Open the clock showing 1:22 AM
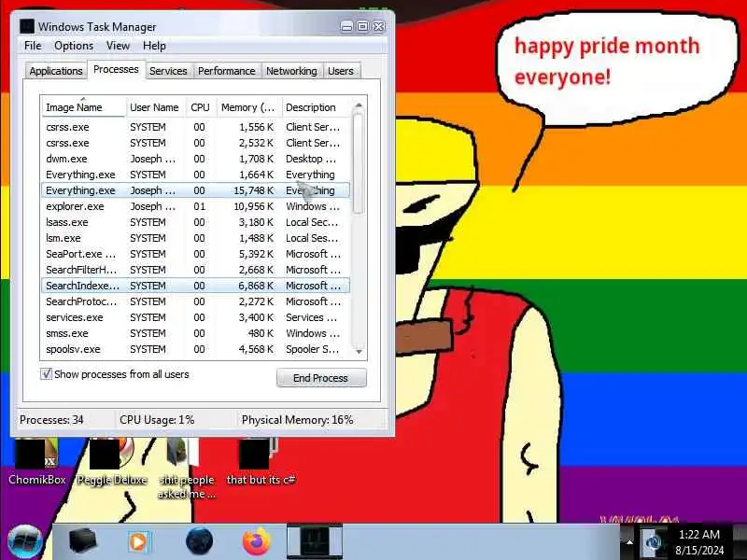 pos(698,542)
